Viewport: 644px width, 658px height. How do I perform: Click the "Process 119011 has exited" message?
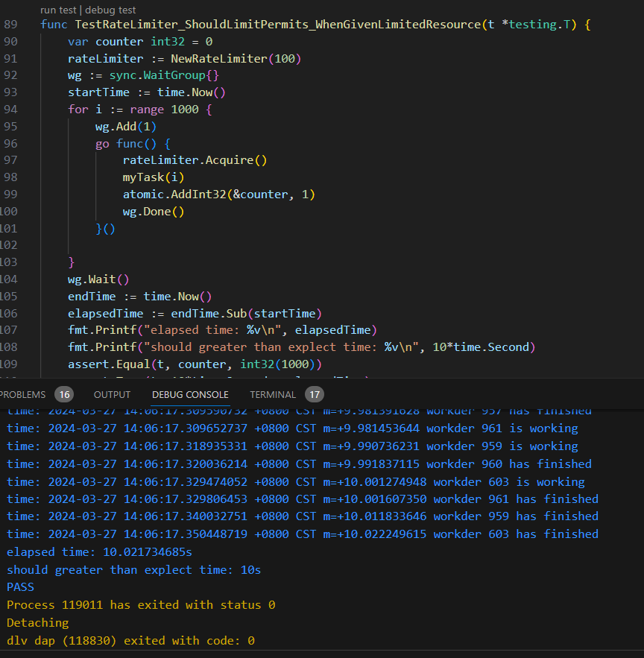click(x=141, y=604)
